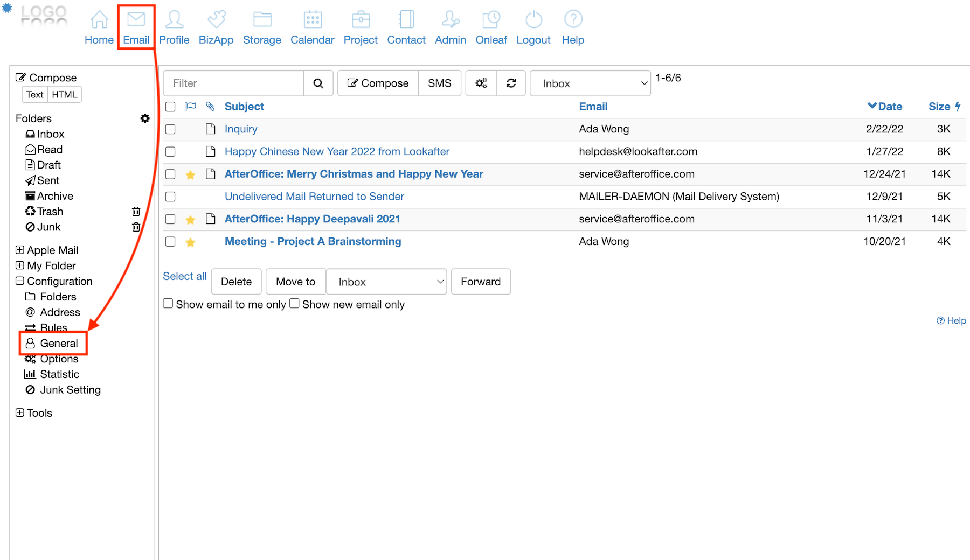Click the refresh icon in the toolbar
The image size is (970, 560).
click(511, 83)
